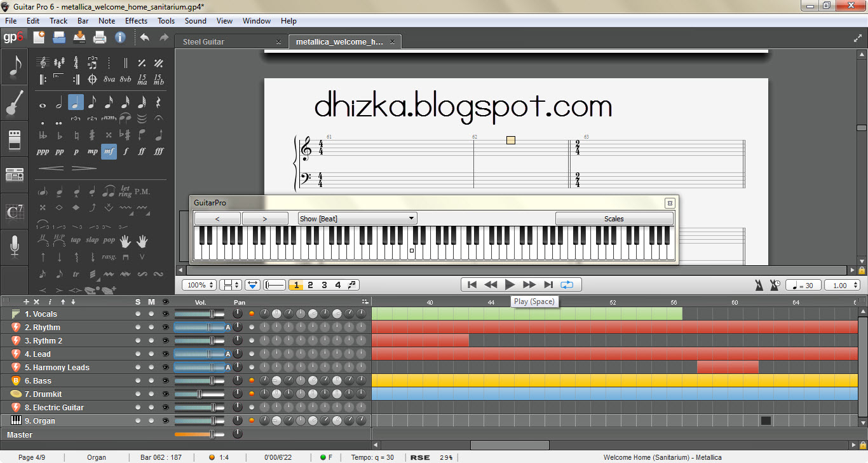The image size is (868, 463).
Task: Open the tempo value box showing 30
Action: click(x=803, y=286)
